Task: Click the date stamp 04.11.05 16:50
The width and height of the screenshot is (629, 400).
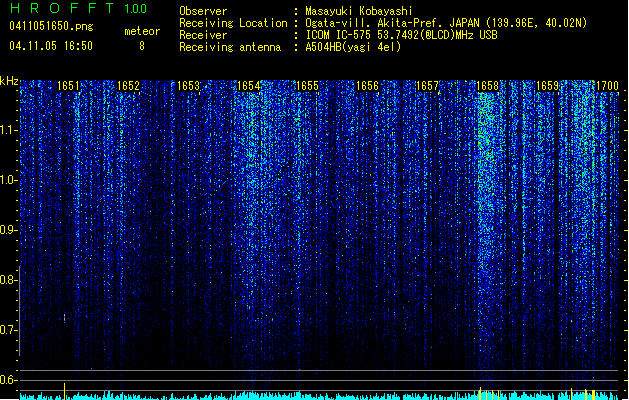Action: click(x=51, y=46)
